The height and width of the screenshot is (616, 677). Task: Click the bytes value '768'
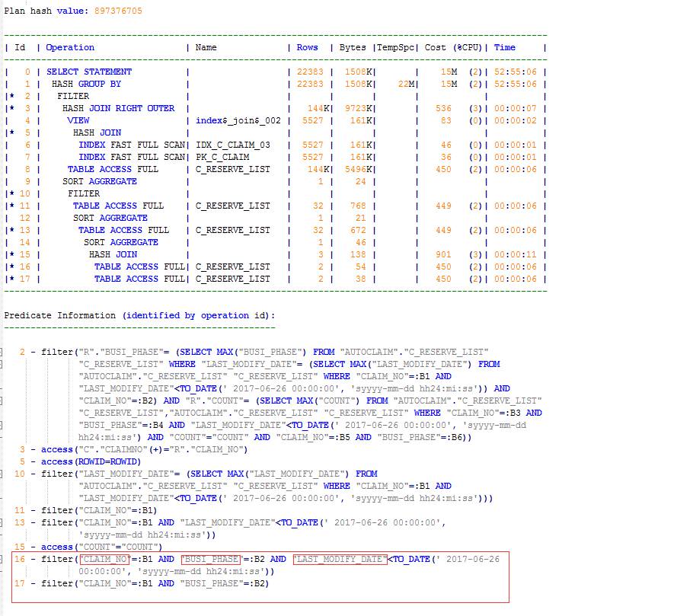tap(358, 206)
